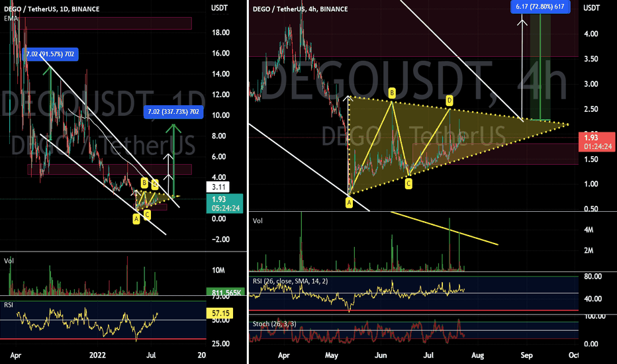617x364 pixels.
Task: Click the 12.00 price axis value
Action: pyautogui.click(x=220, y=95)
